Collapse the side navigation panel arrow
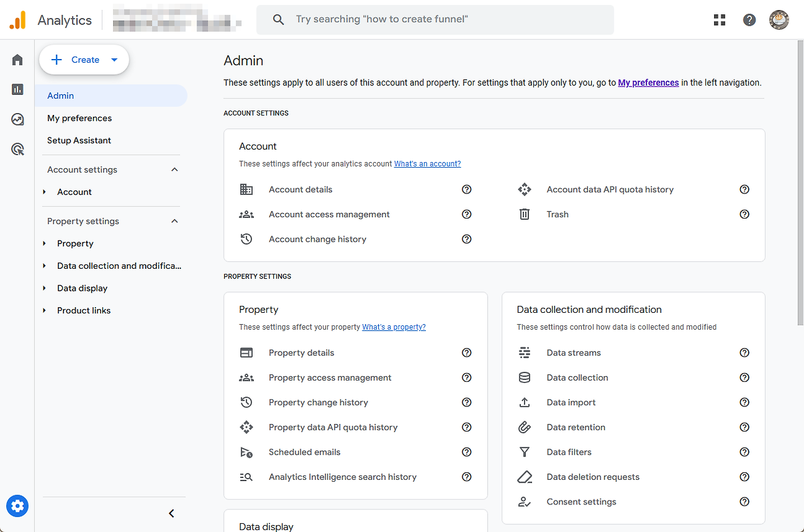804x532 pixels. [x=171, y=514]
